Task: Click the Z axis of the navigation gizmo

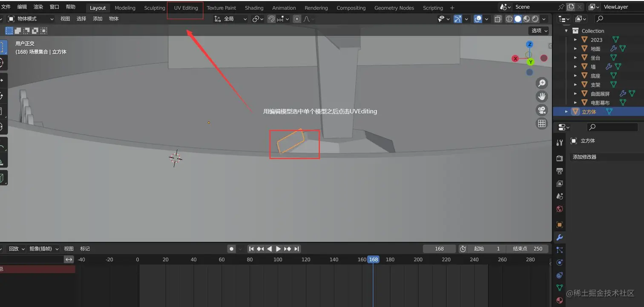Action: tap(529, 44)
